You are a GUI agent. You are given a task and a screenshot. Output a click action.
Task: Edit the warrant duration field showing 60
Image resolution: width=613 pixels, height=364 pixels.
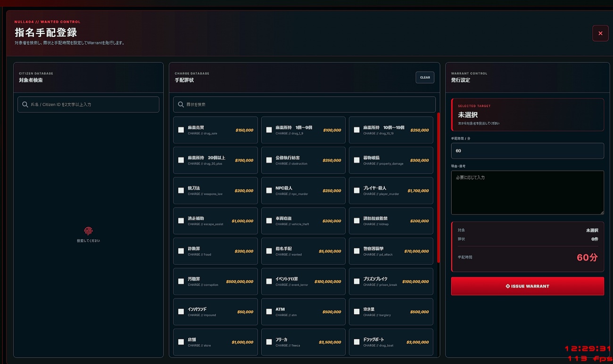[x=527, y=151]
